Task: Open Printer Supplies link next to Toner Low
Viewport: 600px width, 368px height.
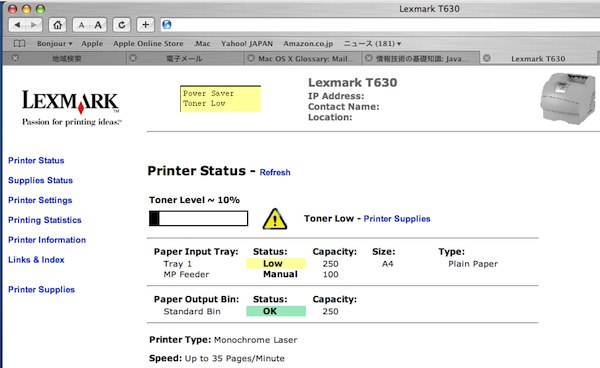Action: [397, 219]
